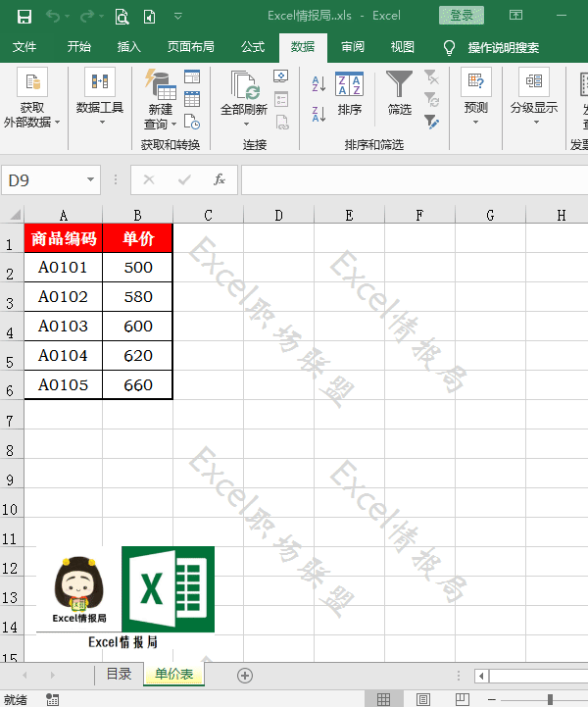588x707 pixels.
Task: Click 全部刷新 refresh all button
Action: (244, 99)
